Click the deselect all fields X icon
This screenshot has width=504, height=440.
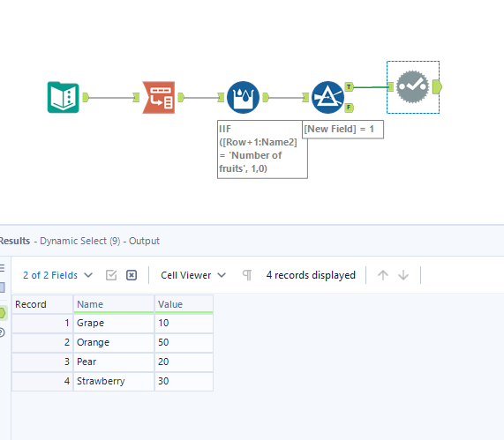coord(132,275)
